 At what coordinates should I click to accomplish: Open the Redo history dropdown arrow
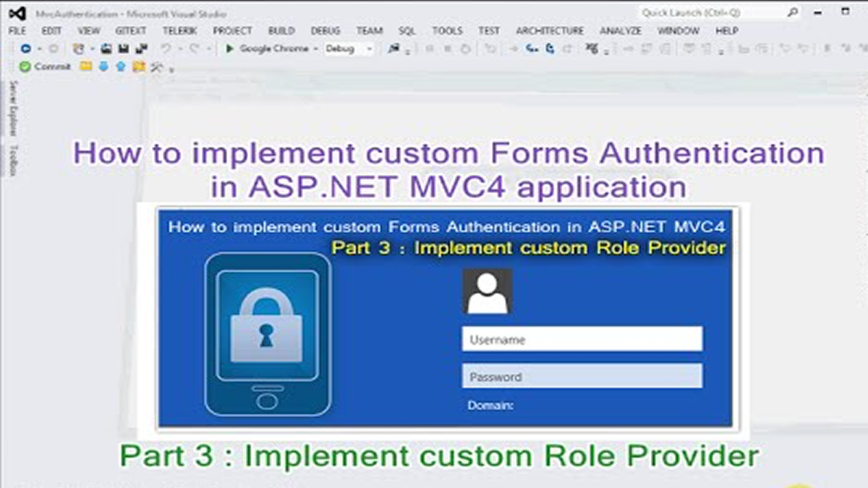click(208, 49)
